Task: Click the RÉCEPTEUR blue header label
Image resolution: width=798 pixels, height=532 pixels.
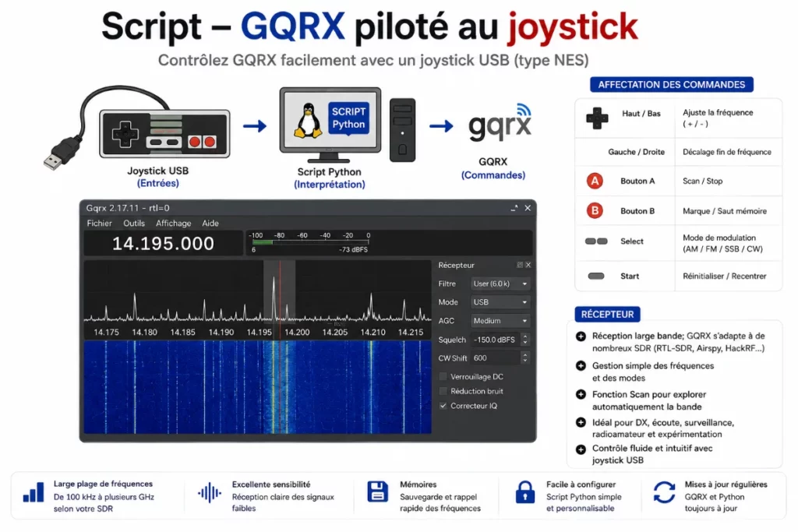Action: [x=607, y=315]
